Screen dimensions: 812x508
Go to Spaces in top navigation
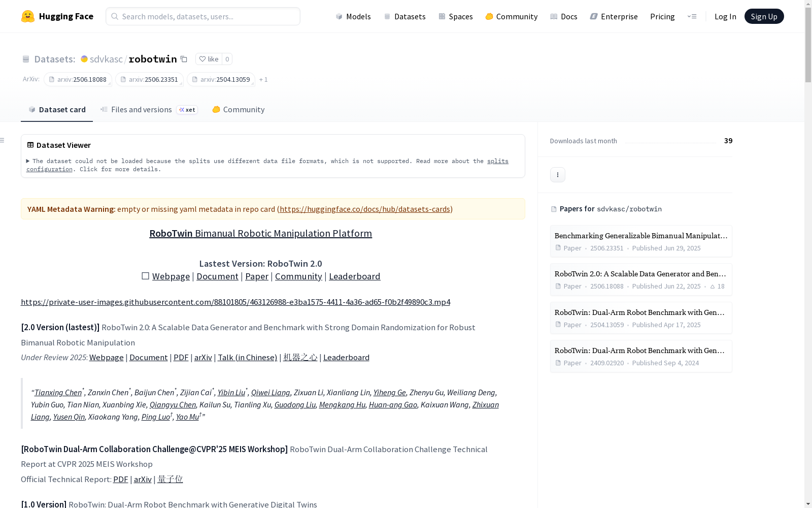[x=456, y=16]
